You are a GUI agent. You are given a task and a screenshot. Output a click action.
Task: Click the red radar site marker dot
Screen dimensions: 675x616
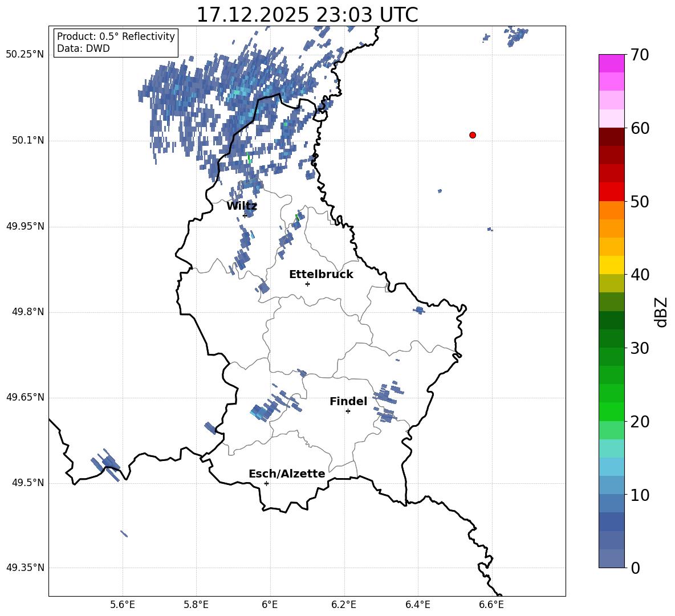tap(473, 135)
